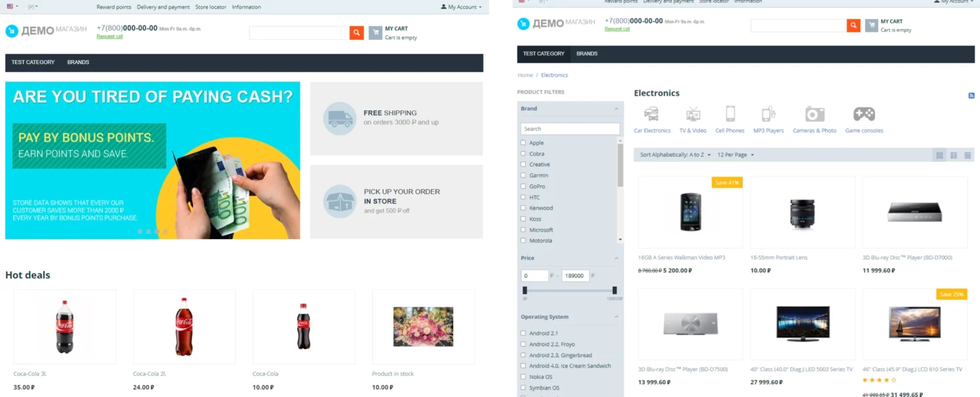
Task: Open the currency (₽) dropdown on the homepage
Action: (x=33, y=7)
